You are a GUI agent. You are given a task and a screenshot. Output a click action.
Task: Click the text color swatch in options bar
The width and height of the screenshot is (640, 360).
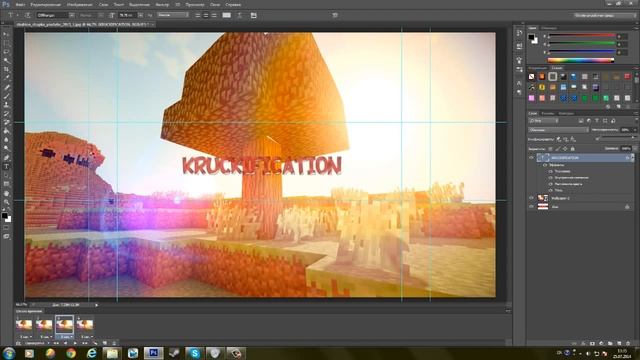(x=227, y=15)
